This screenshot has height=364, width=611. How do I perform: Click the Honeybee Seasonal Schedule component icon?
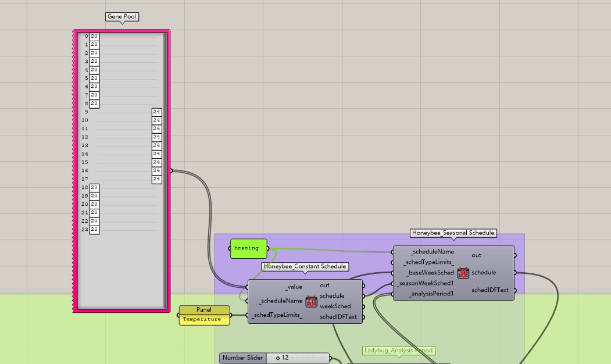[463, 273]
